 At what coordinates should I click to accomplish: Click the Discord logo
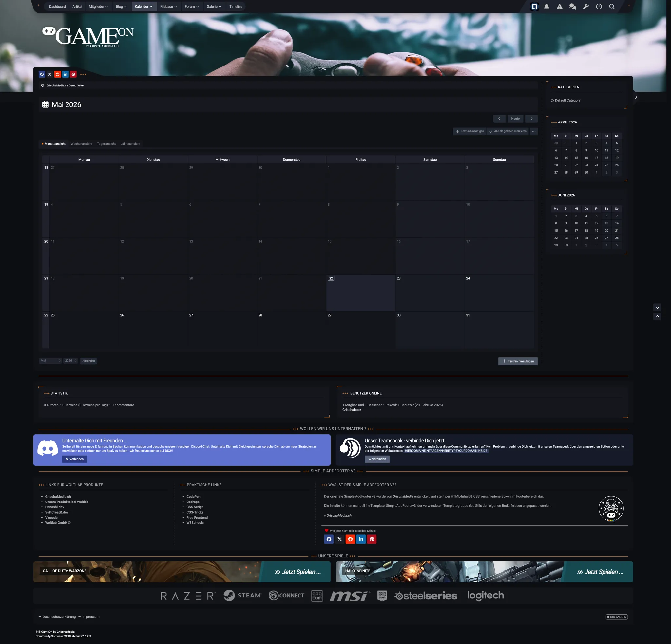point(48,448)
